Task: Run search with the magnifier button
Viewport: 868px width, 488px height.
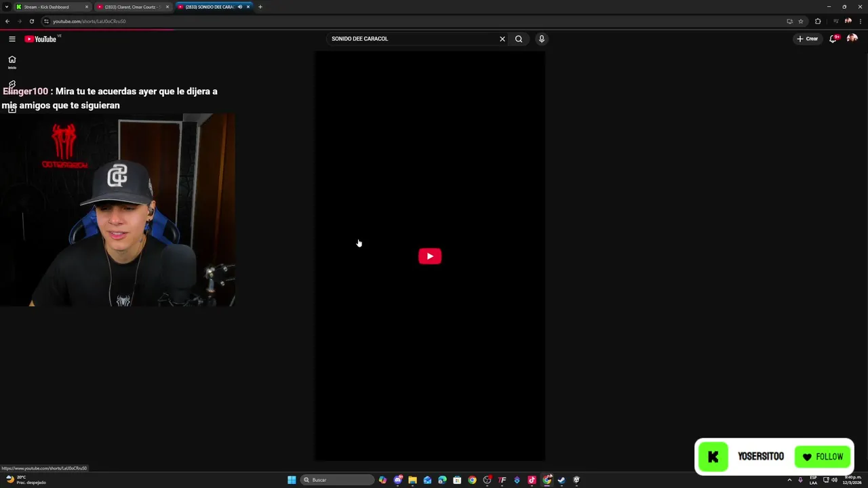Action: click(x=519, y=39)
